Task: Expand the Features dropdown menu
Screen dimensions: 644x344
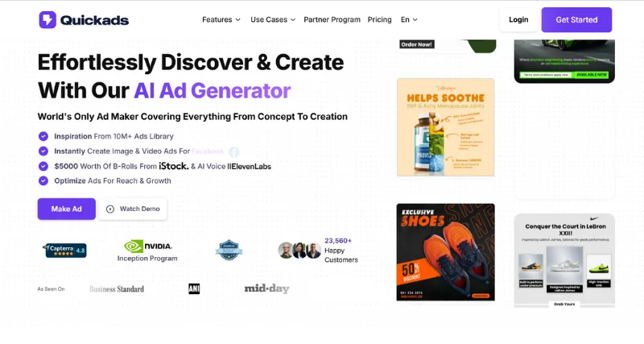Action: tap(221, 19)
